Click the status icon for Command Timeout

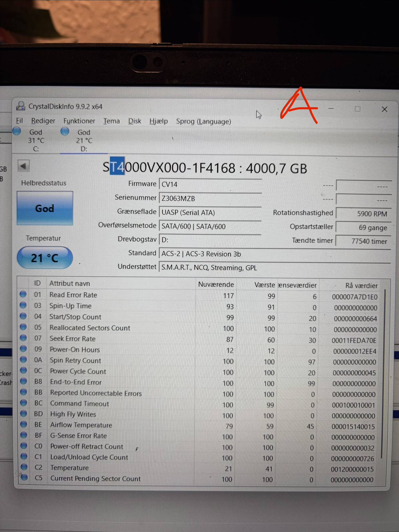click(24, 403)
